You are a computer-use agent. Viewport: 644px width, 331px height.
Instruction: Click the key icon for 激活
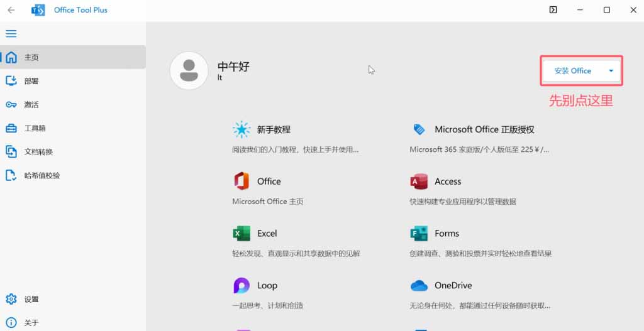coord(11,105)
